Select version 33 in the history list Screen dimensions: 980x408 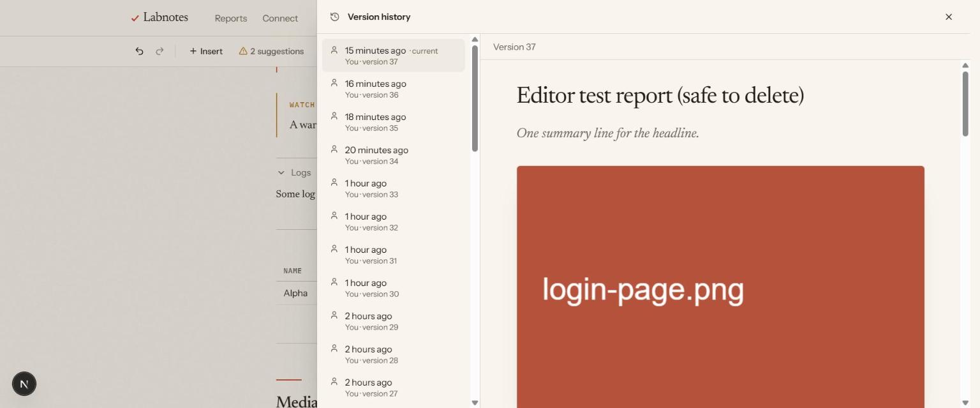(x=394, y=188)
